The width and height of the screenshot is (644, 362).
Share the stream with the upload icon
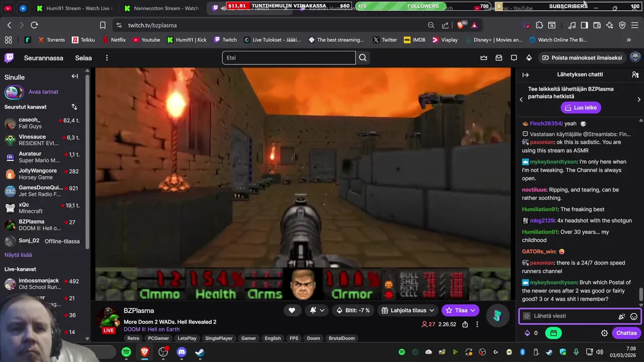465,324
